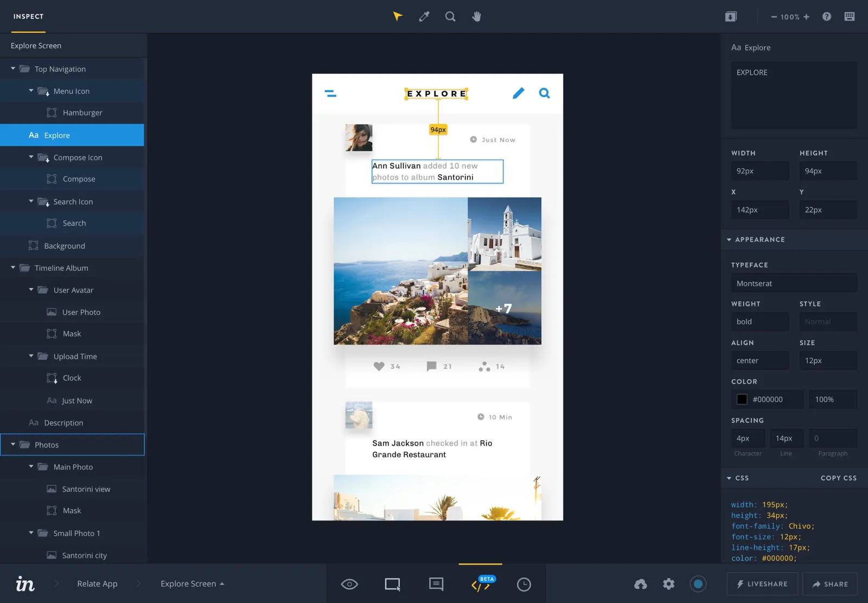Viewport: 868px width, 603px height.
Task: Open the comments view in the bottom toolbar
Action: pos(436,583)
